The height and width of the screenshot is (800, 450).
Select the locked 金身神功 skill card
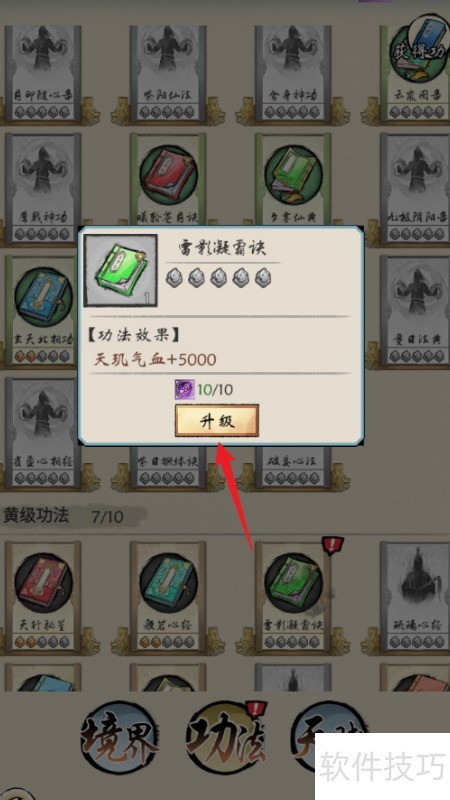coord(293,71)
